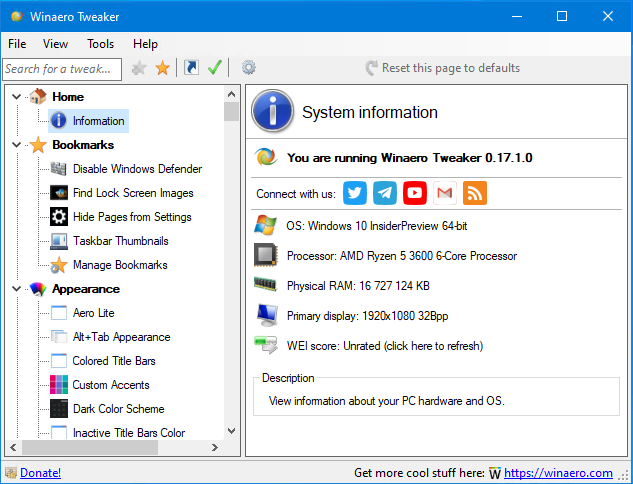Select Information tree item

click(x=88, y=121)
